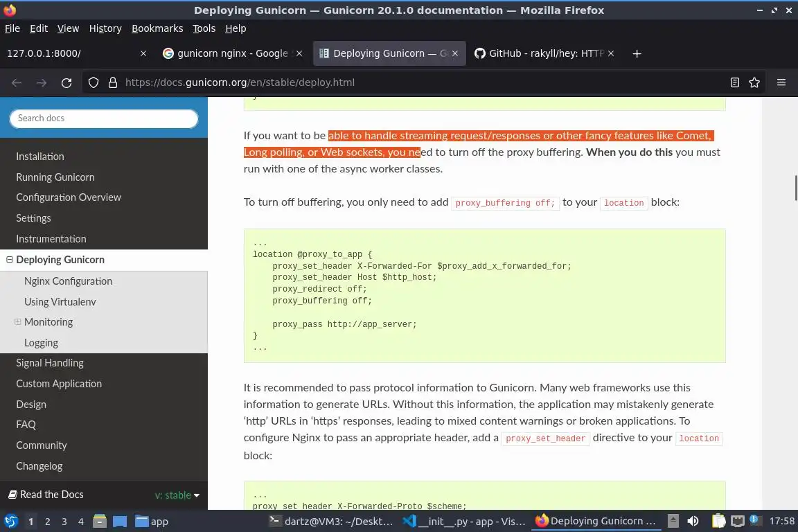
Task: Open Changelog sidebar link
Action: [x=39, y=466]
